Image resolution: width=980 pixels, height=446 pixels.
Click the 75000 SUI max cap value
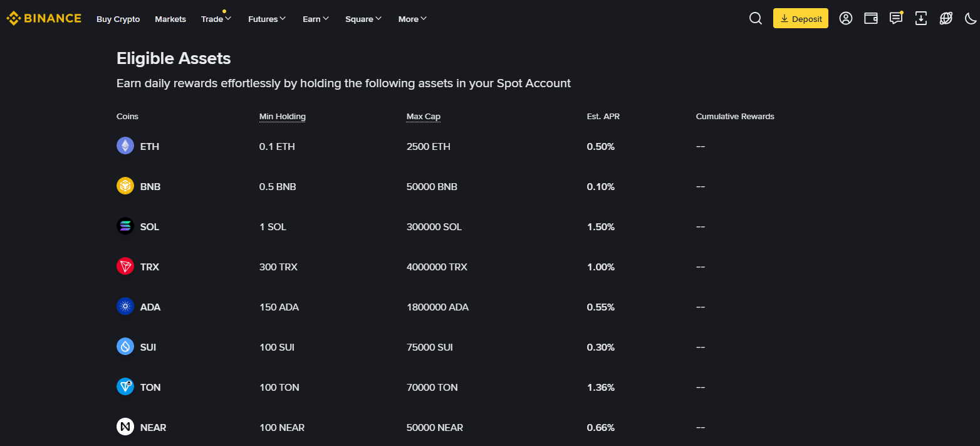pos(430,347)
